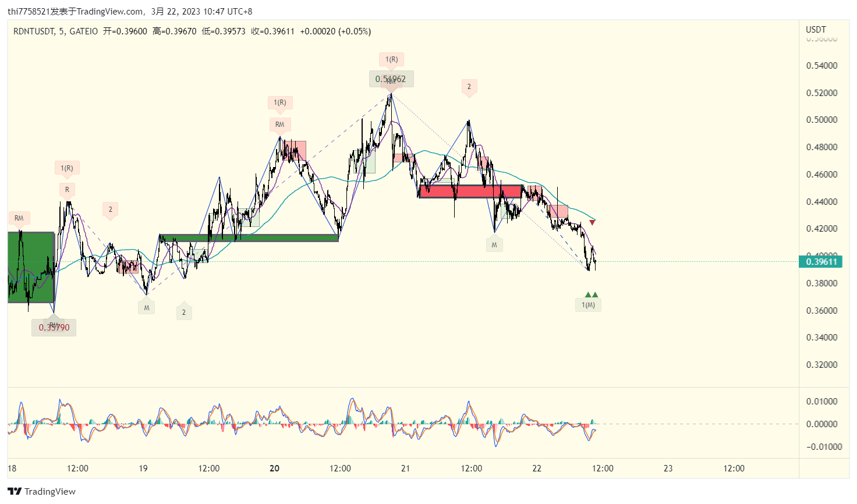The height and width of the screenshot is (504, 857).
Task: Click the 0.54000 price axis label
Action: click(821, 66)
